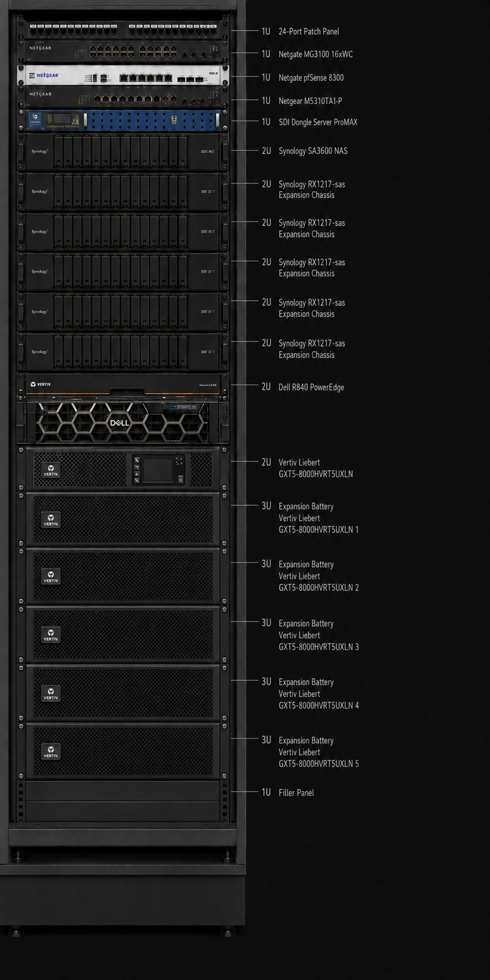Select the Synology SA3600 NAS drive bays
Viewport: 490px width, 980px height.
[120, 151]
